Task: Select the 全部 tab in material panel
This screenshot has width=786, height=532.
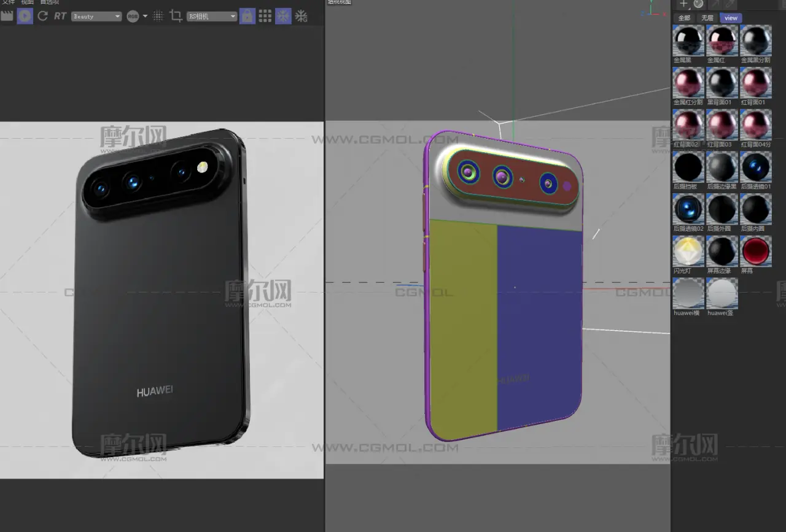Action: [x=684, y=18]
